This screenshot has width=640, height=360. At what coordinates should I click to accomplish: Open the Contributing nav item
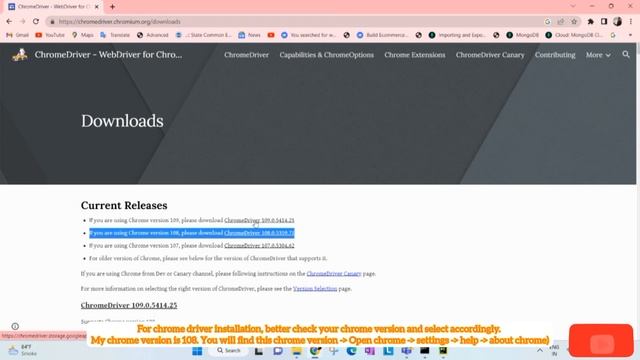pos(555,55)
